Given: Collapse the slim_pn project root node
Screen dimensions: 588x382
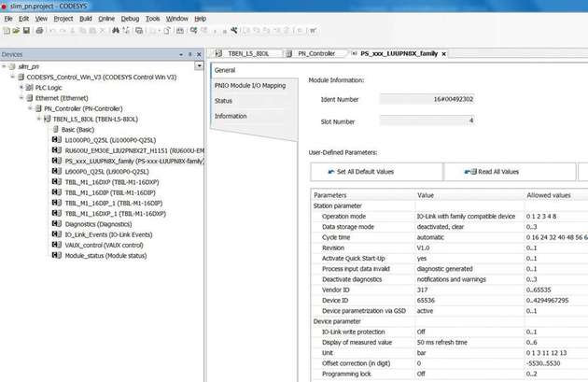Looking at the screenshot, I should pyautogui.click(x=4, y=66).
